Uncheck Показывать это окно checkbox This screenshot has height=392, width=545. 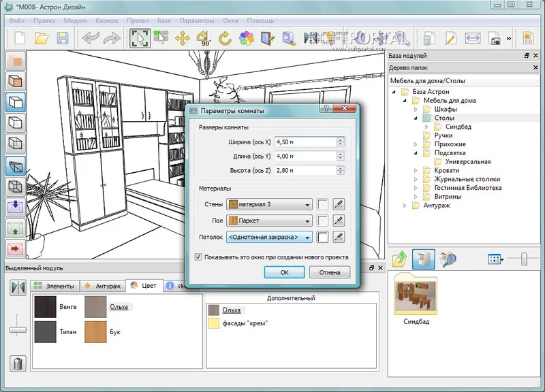(x=198, y=257)
